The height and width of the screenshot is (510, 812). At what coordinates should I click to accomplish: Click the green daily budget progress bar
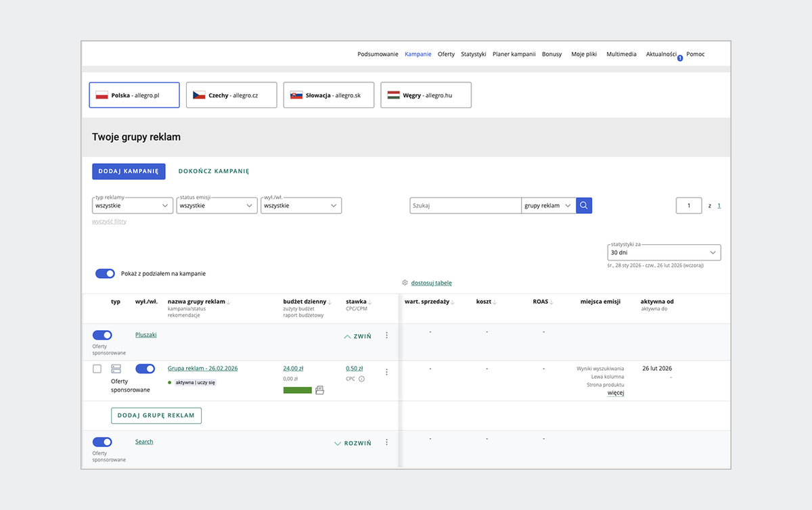pos(297,390)
